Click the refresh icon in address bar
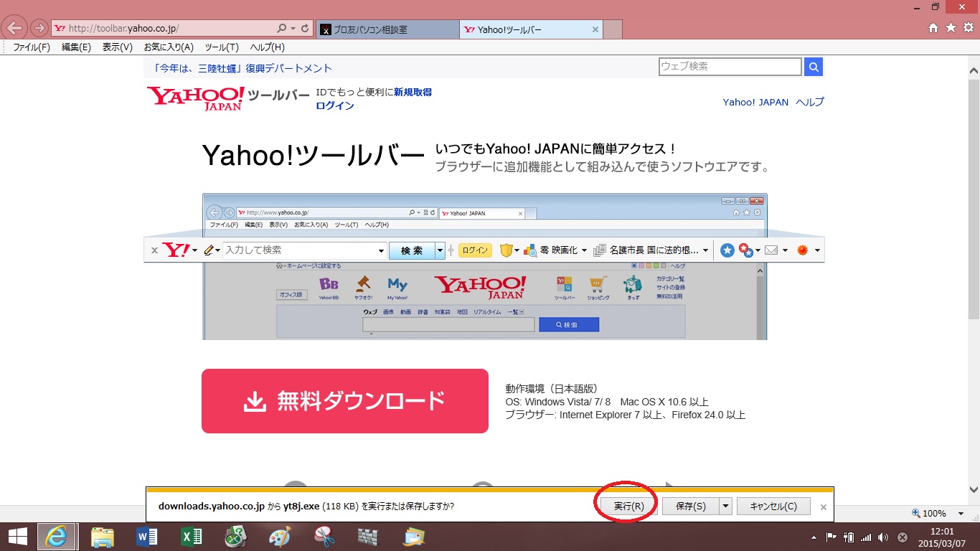This screenshot has height=551, width=980. [x=305, y=29]
